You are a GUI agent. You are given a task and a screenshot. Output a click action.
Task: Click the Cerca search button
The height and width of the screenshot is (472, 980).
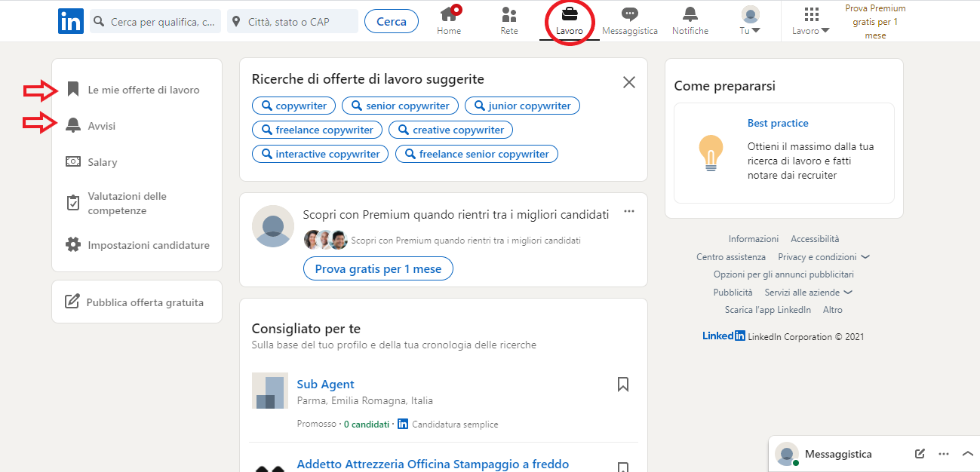[x=391, y=21]
